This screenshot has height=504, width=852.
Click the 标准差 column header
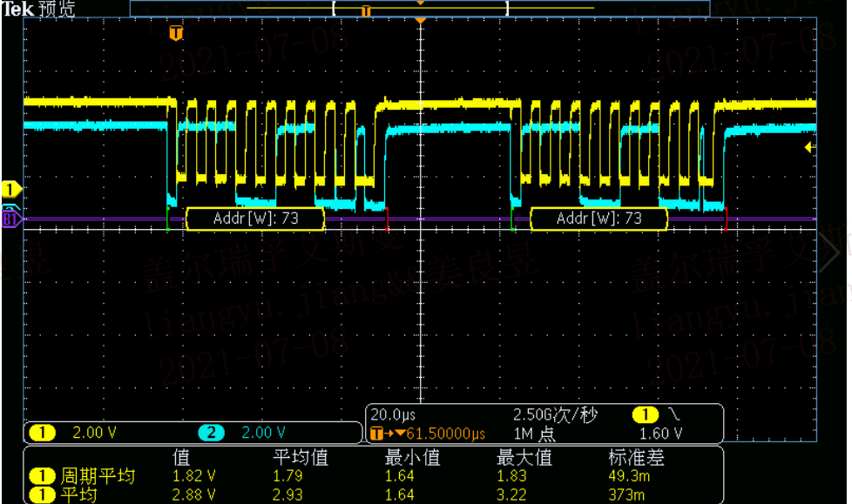(636, 457)
